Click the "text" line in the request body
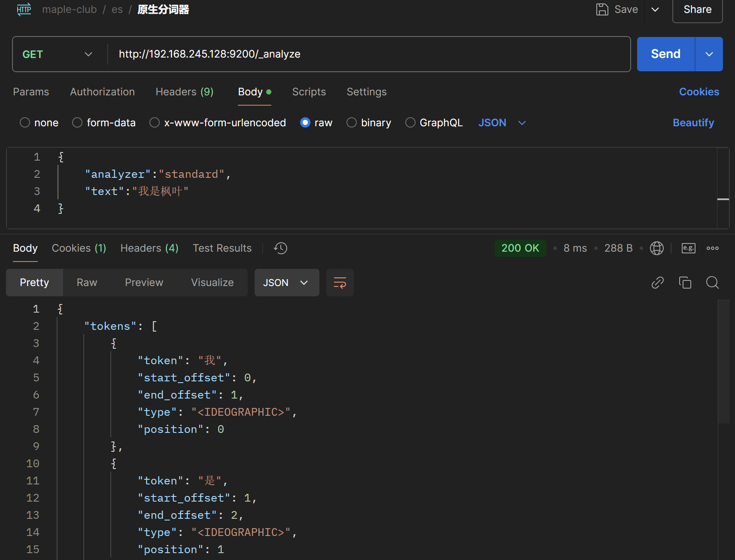 point(137,192)
